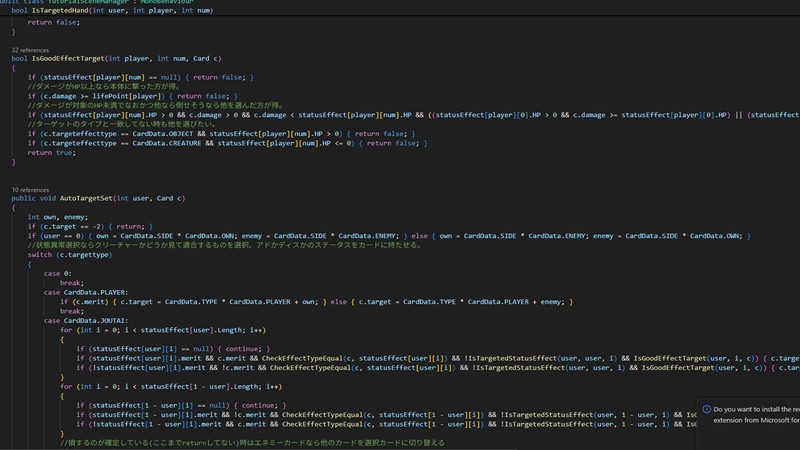Click "lifePoint[player]" in the damage check
This screenshot has height=450, width=800.
point(127,96)
